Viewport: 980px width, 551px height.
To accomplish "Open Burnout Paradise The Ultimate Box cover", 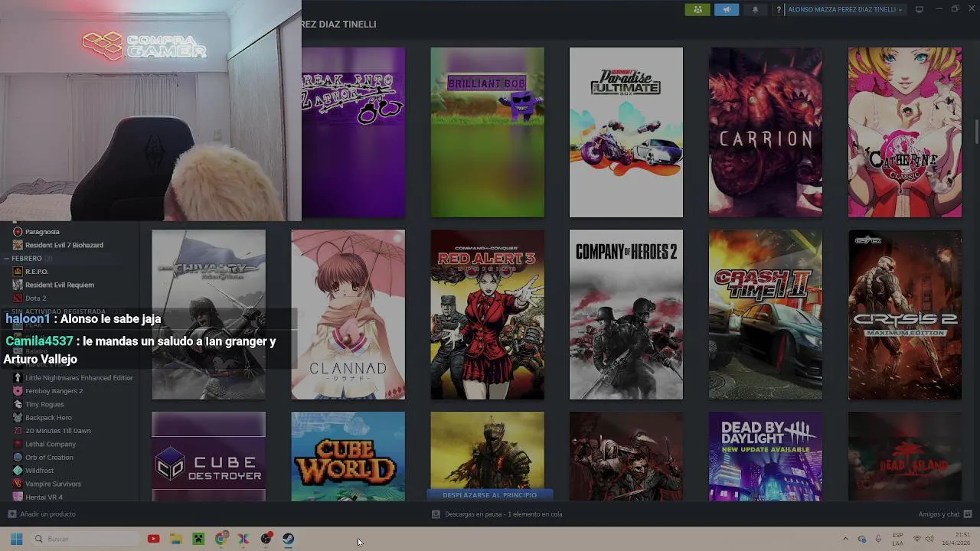I will click(626, 132).
